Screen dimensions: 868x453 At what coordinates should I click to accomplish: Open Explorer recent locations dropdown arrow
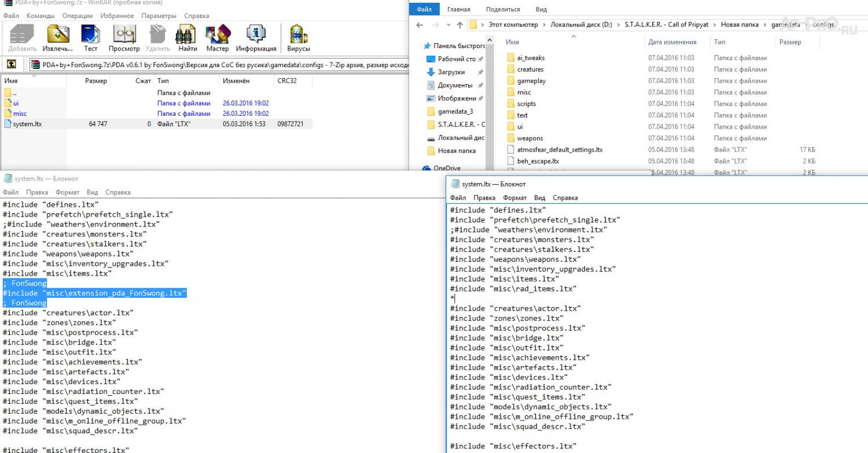[447, 25]
